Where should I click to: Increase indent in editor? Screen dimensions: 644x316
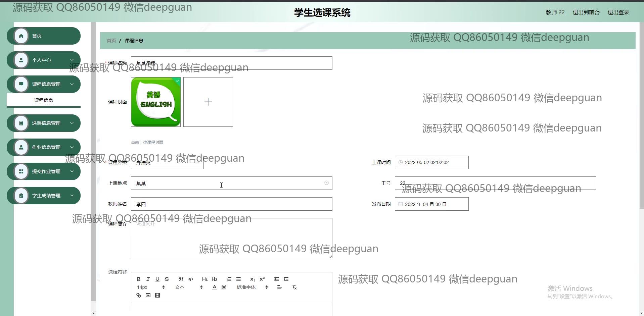286,279
